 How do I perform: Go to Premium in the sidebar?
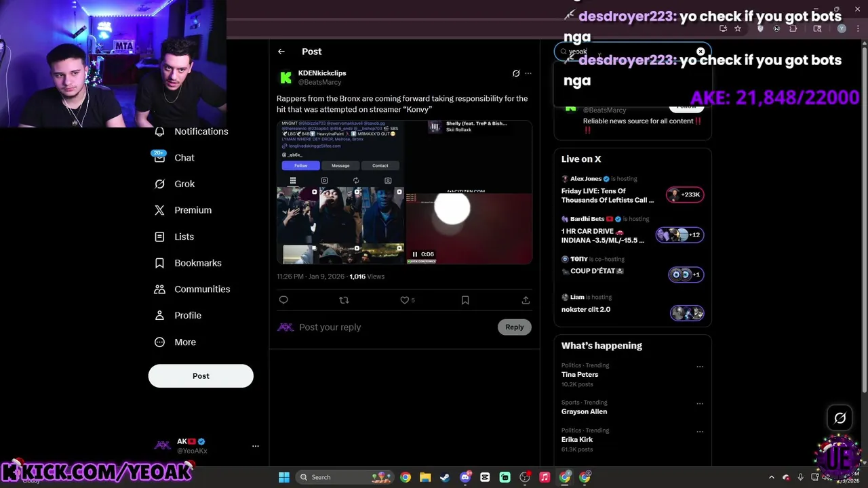(183, 210)
